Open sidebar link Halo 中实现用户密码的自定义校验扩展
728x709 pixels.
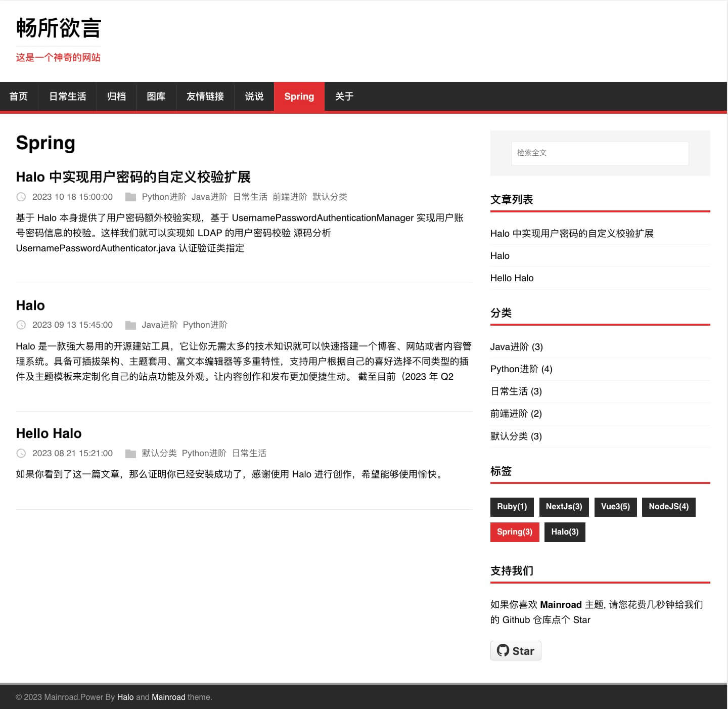click(572, 233)
